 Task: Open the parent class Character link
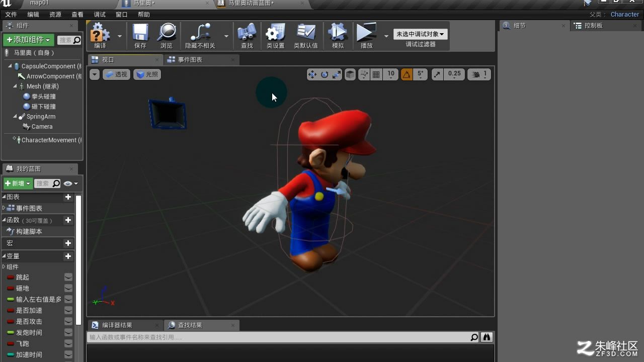click(624, 15)
